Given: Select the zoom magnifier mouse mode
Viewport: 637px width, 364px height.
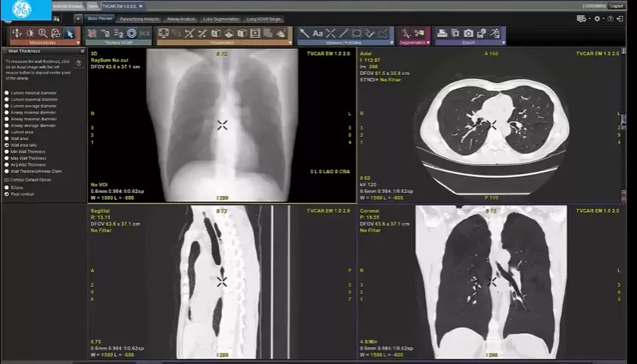Looking at the screenshot, I should click(42, 33).
